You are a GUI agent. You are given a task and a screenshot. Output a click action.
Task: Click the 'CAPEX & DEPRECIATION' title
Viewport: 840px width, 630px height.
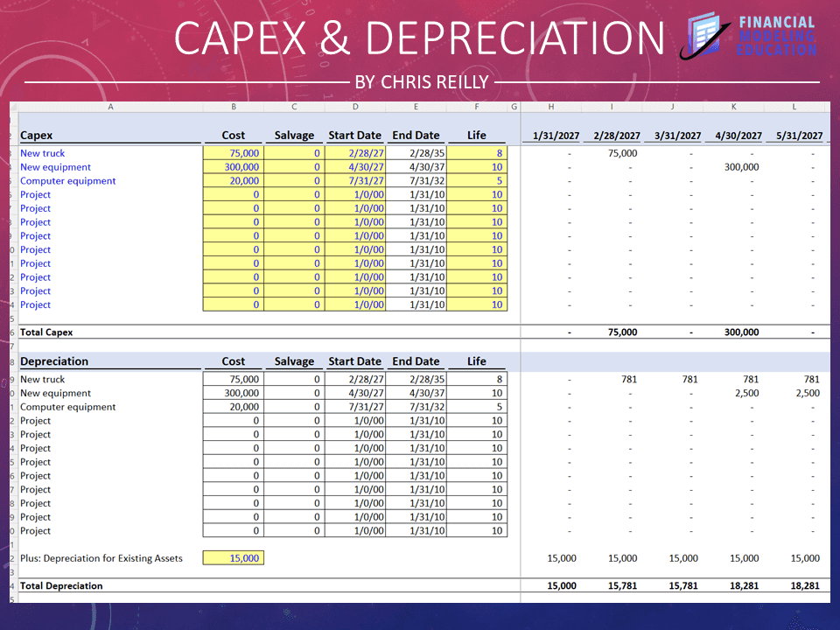pyautogui.click(x=419, y=38)
